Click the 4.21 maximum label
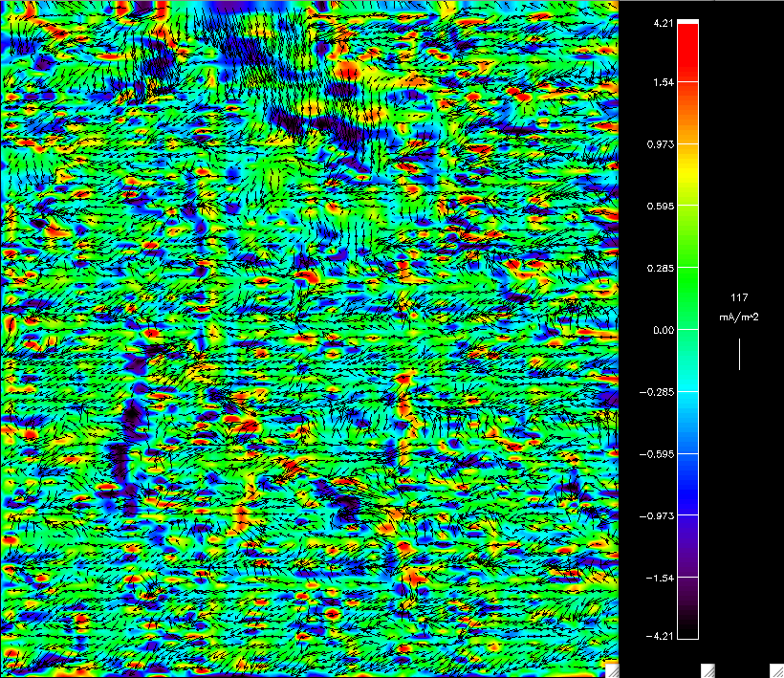This screenshot has height=678, width=784. coord(663,23)
